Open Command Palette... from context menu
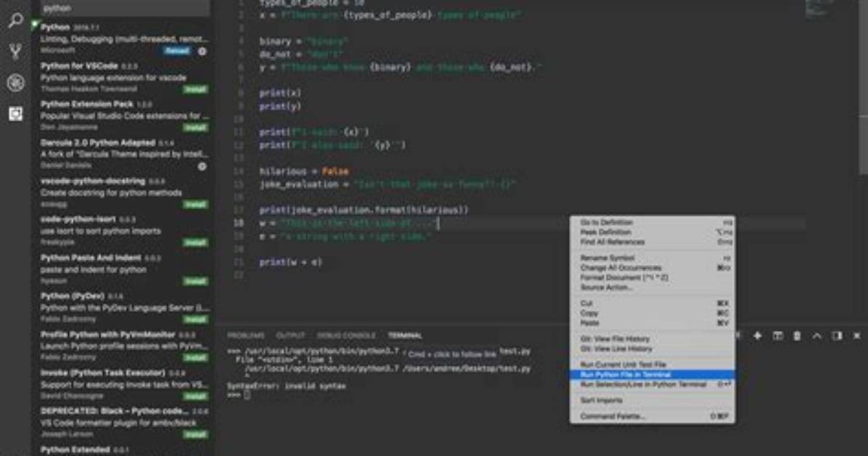The height and width of the screenshot is (456, 868). 652,416
